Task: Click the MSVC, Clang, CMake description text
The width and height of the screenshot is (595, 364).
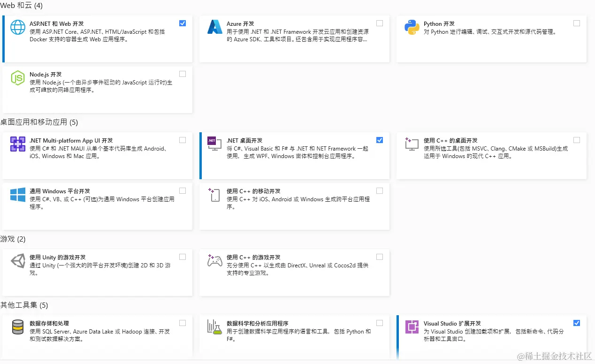Action: 496,152
